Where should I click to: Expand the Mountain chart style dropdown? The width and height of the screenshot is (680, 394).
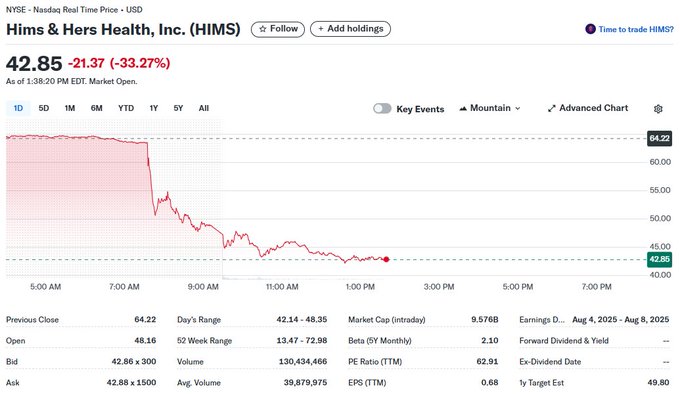[x=490, y=108]
